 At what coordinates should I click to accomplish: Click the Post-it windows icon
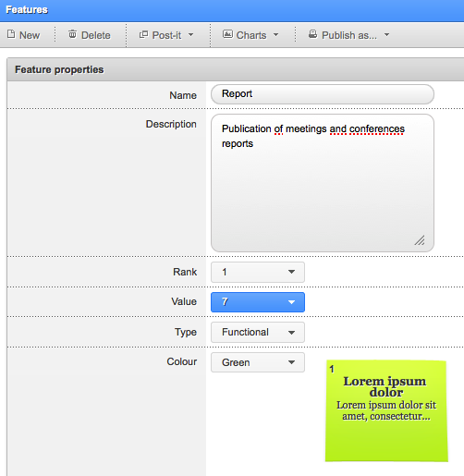(x=143, y=34)
